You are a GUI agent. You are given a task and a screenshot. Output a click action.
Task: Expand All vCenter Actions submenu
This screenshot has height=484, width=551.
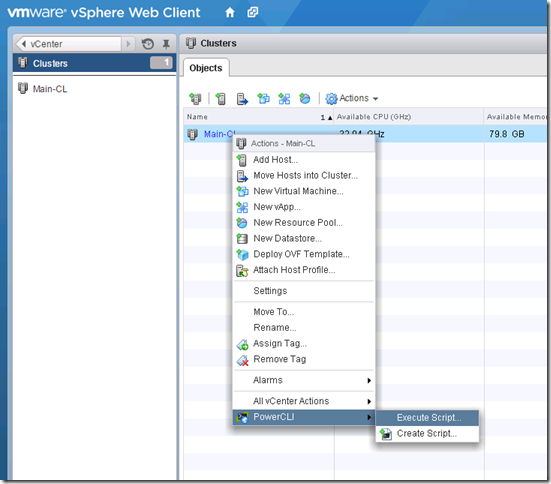pos(304,401)
